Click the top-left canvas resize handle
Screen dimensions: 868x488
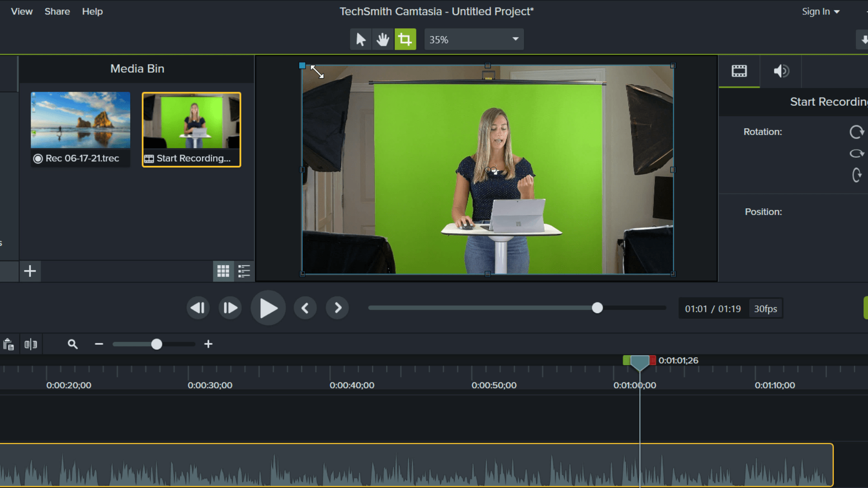click(x=302, y=66)
